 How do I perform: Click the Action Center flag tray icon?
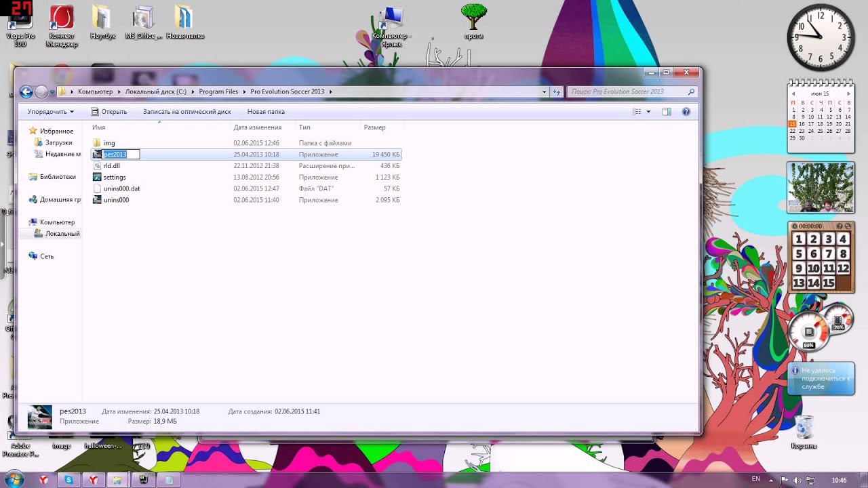click(x=784, y=481)
